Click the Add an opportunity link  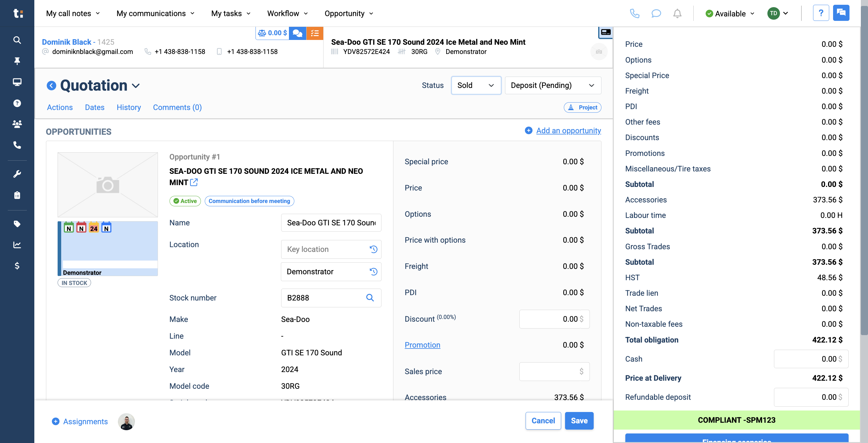(568, 131)
